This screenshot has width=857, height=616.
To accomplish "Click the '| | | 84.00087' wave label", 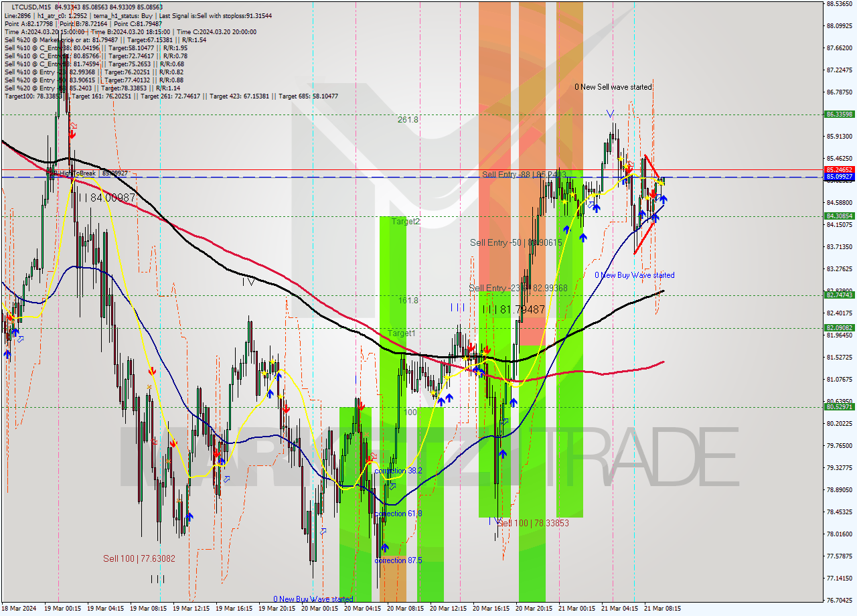I will point(106,198).
